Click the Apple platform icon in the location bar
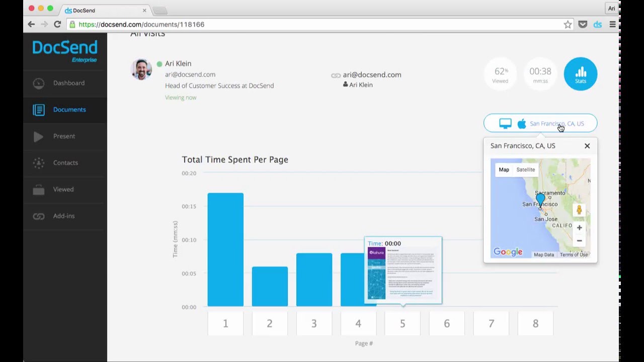The width and height of the screenshot is (644, 362). [522, 123]
